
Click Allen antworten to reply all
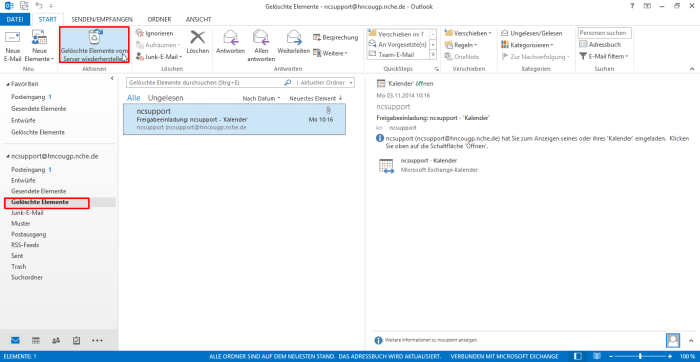pos(261,45)
